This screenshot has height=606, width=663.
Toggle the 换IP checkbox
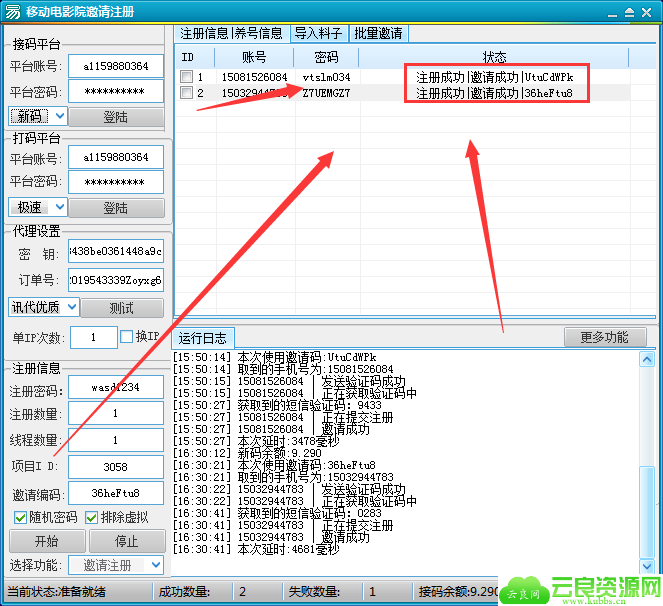click(x=126, y=337)
